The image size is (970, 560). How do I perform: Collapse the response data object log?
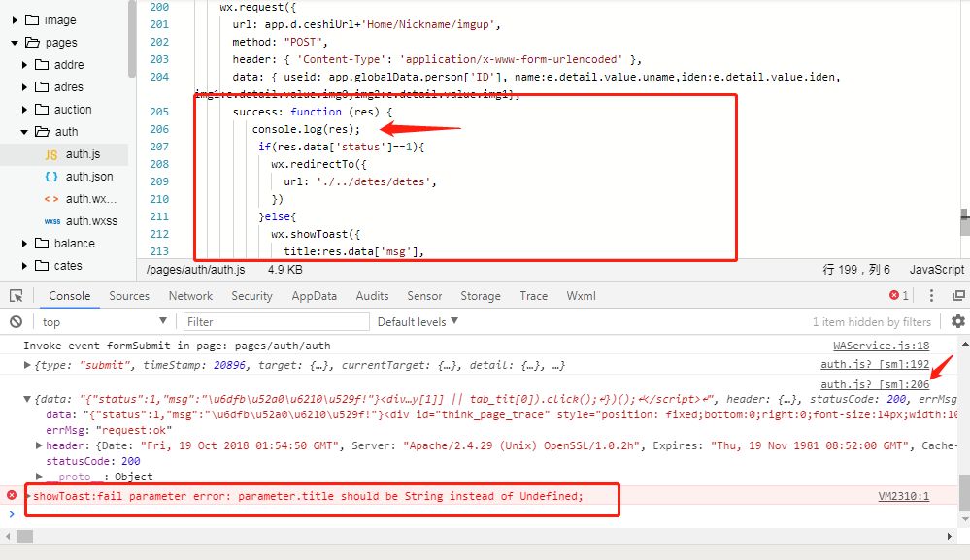(27, 399)
